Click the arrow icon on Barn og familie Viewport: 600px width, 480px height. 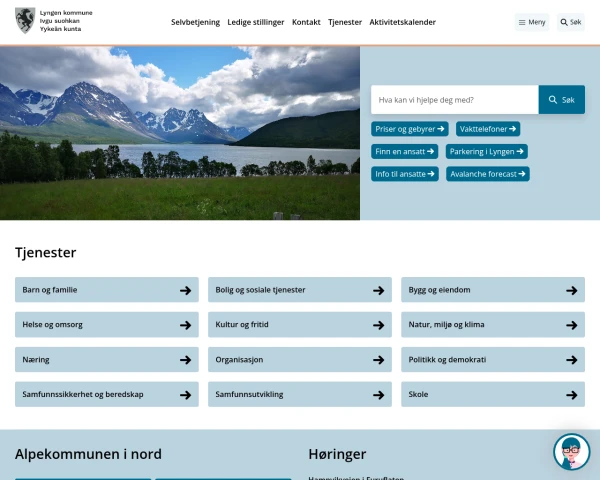(186, 291)
